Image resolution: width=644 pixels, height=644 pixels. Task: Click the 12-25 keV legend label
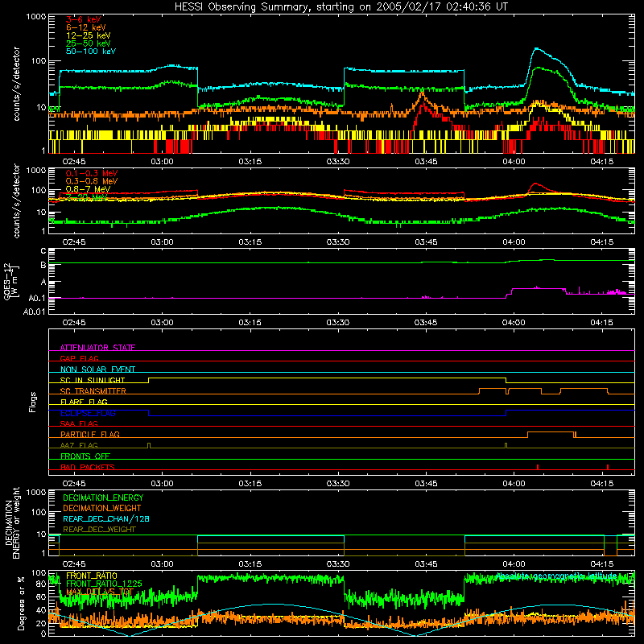(89, 35)
